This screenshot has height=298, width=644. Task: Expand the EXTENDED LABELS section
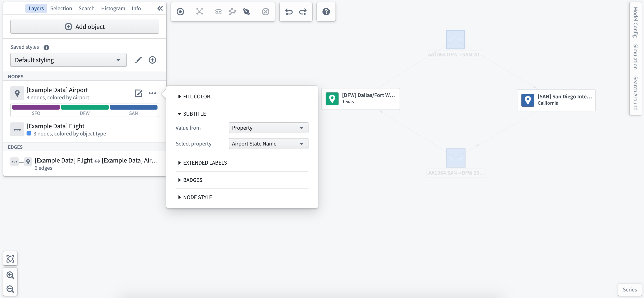point(202,163)
